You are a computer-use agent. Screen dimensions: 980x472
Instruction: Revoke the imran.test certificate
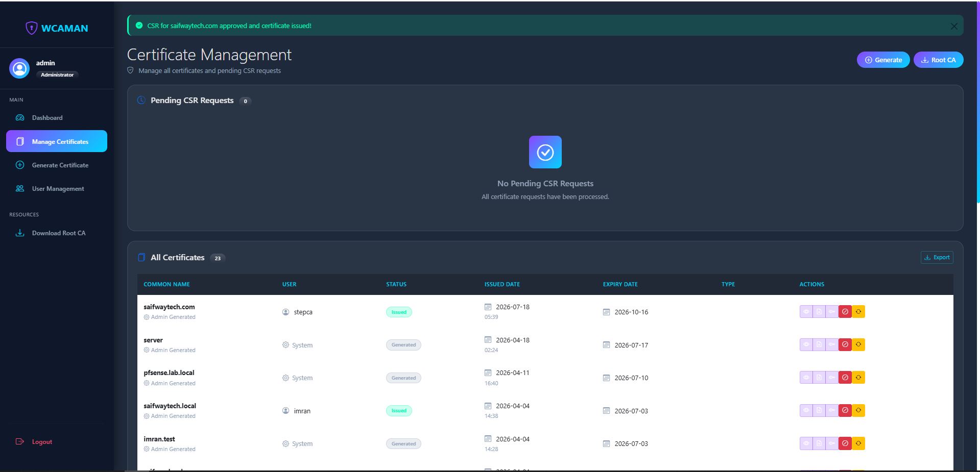(x=845, y=443)
